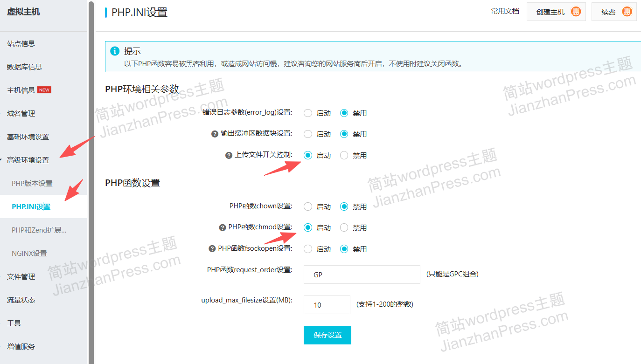Select 启动 for PHP函数fsockopen设置
Screen dimensions: 641x364
click(308, 249)
